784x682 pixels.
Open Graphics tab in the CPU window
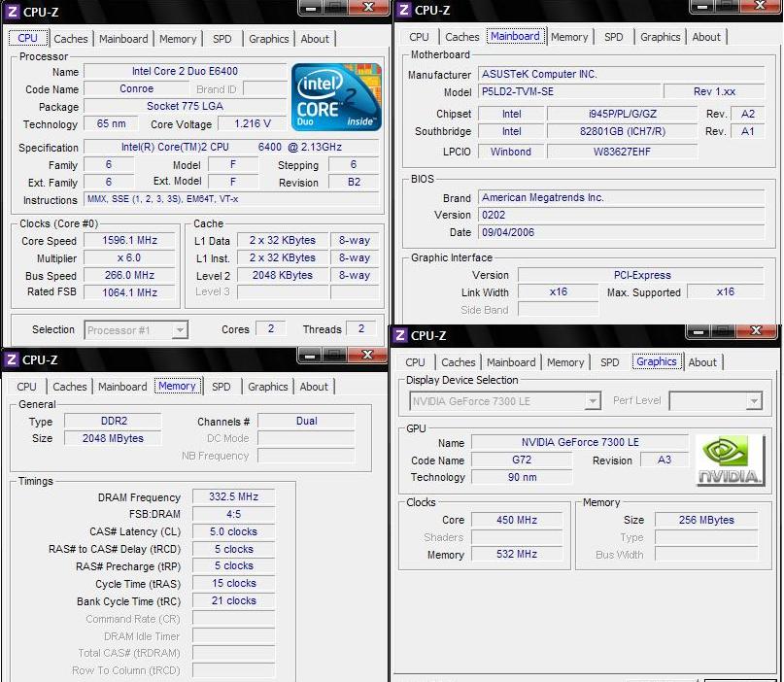(268, 39)
